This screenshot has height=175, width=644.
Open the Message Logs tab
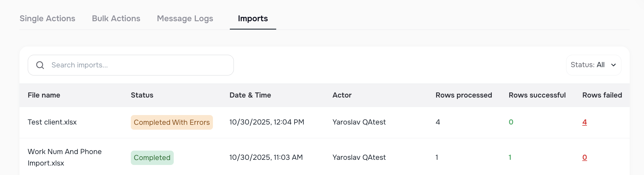(x=185, y=18)
